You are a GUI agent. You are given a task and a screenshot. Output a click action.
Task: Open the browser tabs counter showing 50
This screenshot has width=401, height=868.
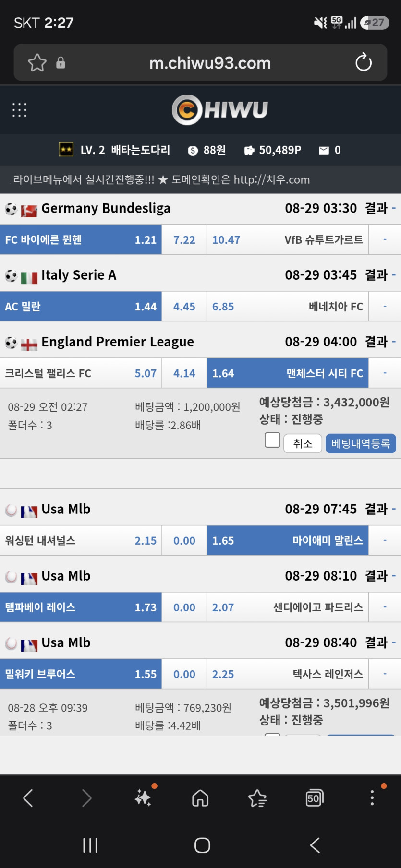(315, 798)
